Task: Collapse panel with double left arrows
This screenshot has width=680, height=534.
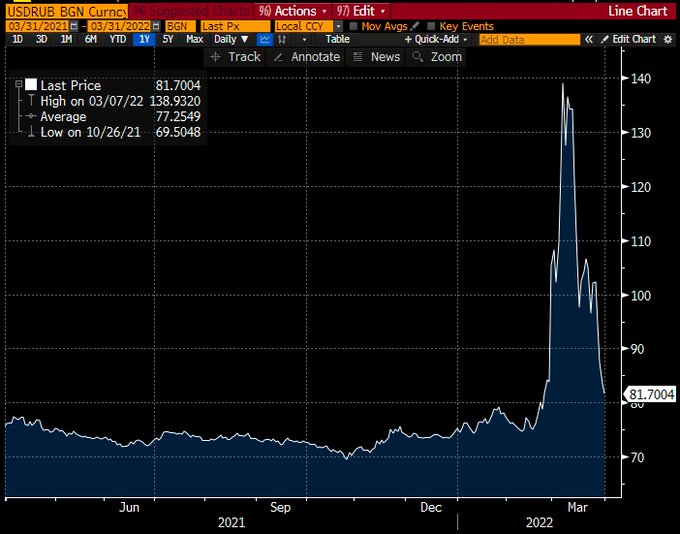Action: [x=590, y=39]
